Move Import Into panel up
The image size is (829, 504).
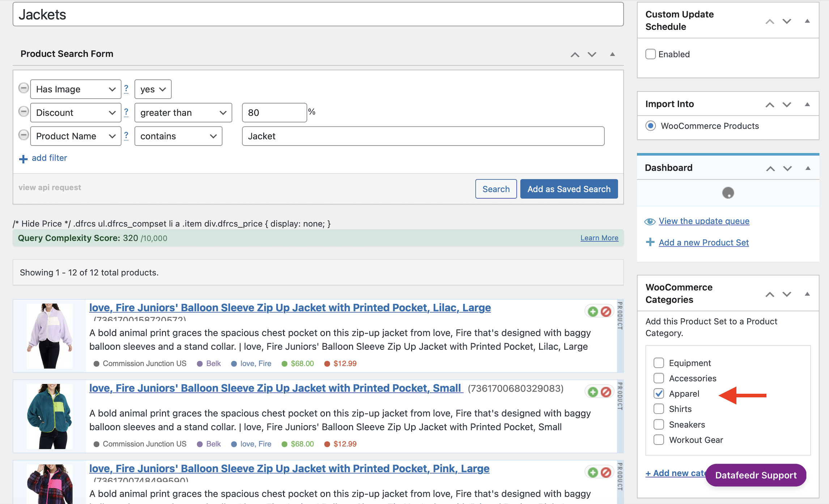[x=770, y=105]
